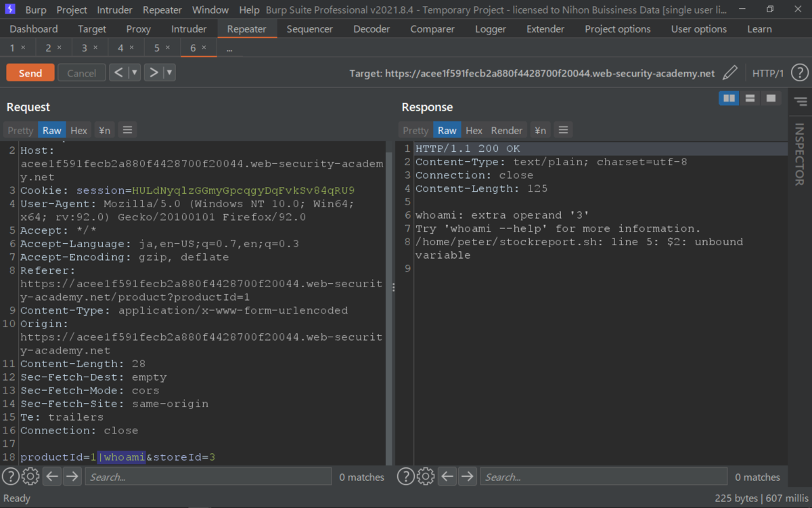The width and height of the screenshot is (812, 508).
Task: Open the Burp menu
Action: click(36, 10)
